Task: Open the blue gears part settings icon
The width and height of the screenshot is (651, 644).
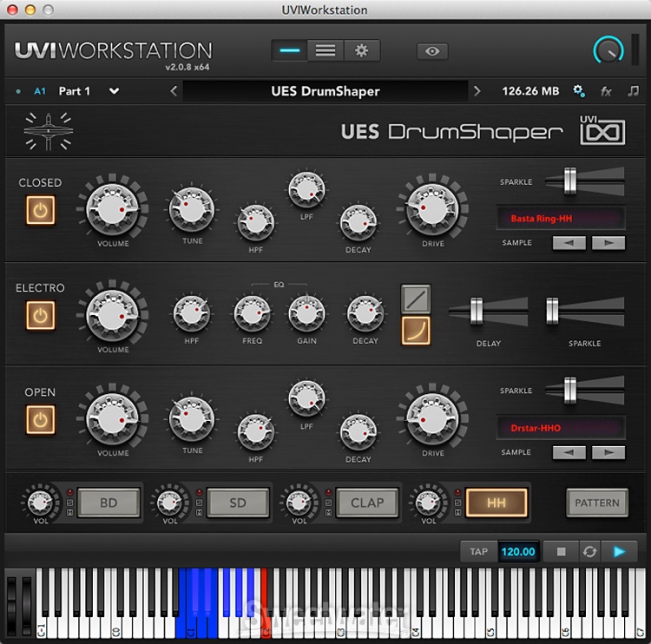Action: coord(579,91)
